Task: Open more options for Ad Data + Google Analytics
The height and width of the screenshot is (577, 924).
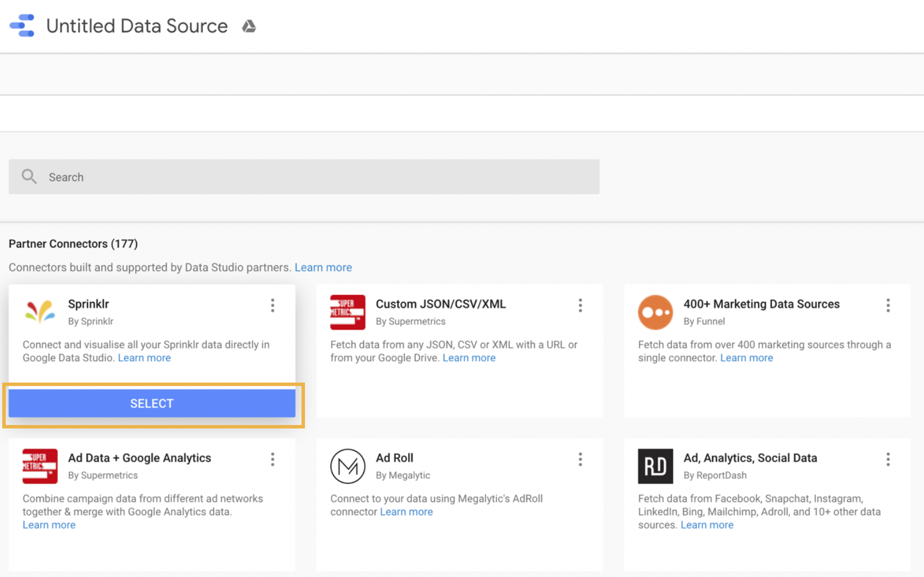Action: point(273,459)
